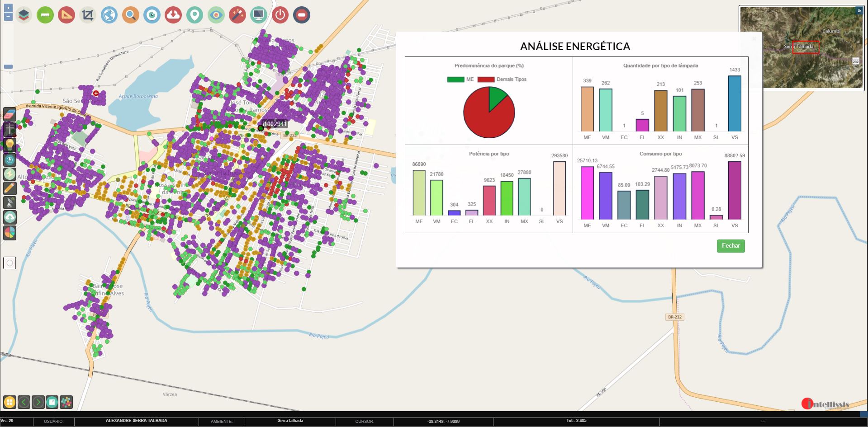Click the red cloud download icon
This screenshot has width=868, height=427.
click(173, 15)
